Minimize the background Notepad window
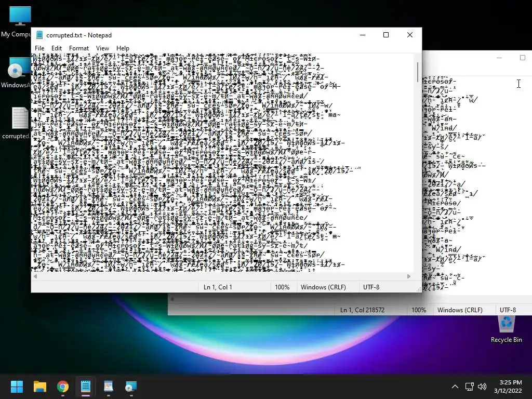 tap(499, 58)
